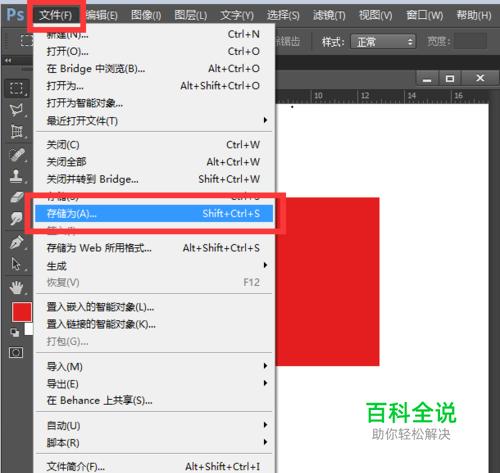
Task: Click the 宽度 input field
Action: click(x=471, y=41)
